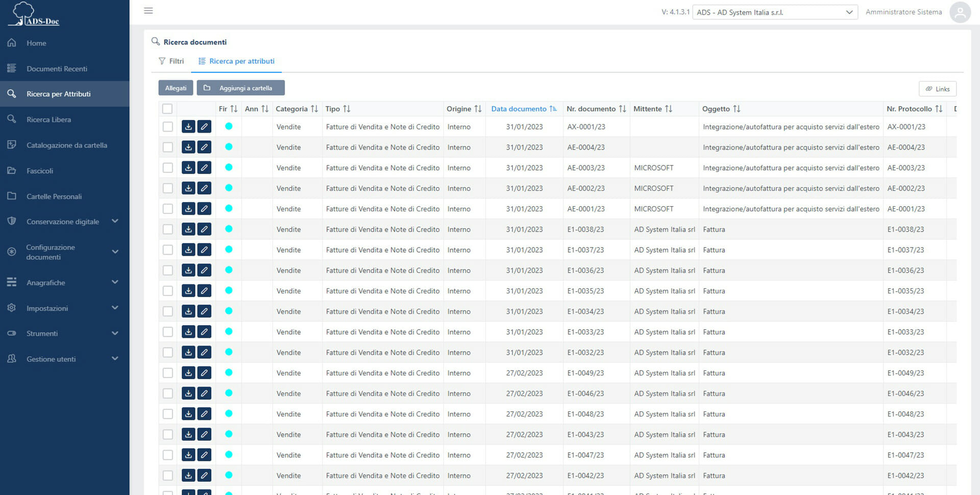
Task: Edit document AE-0003/23 with the pencil icon
Action: (x=204, y=167)
